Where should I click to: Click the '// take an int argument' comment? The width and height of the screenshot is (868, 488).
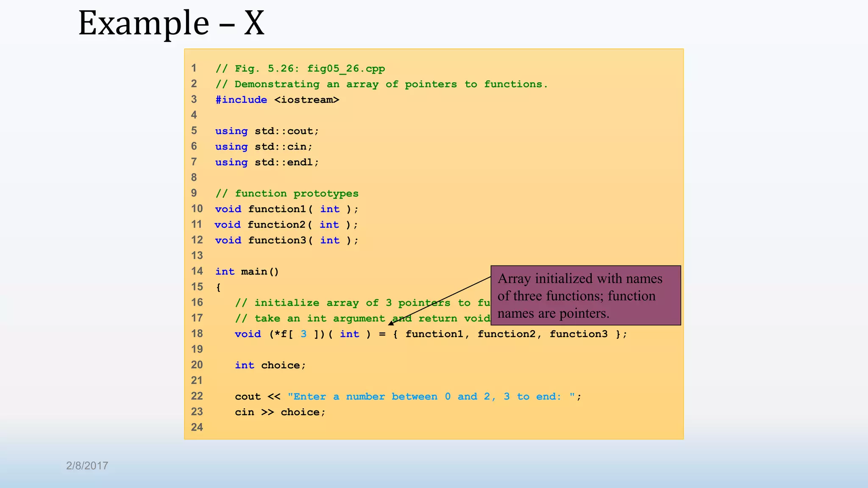tap(363, 319)
